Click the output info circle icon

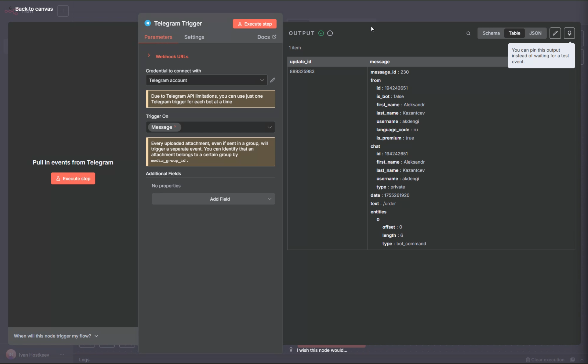point(330,33)
